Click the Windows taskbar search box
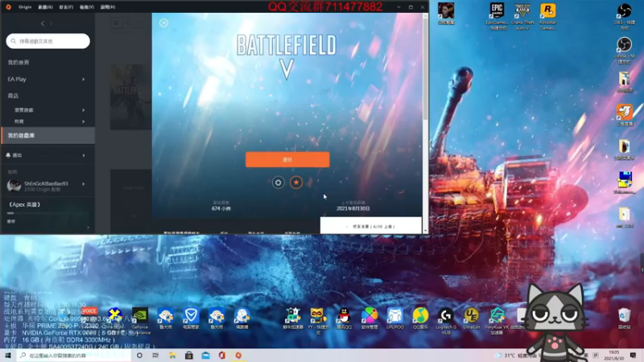 pos(74,356)
